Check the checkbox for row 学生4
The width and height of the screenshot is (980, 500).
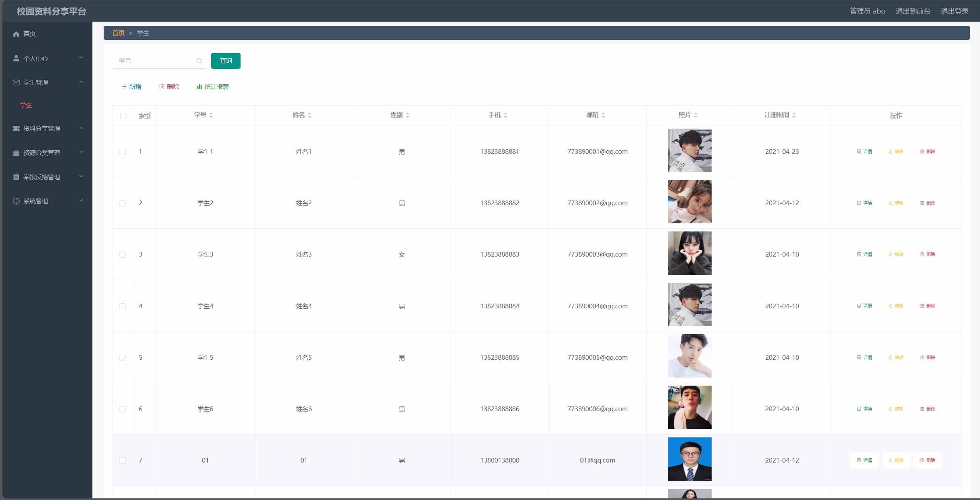(123, 306)
